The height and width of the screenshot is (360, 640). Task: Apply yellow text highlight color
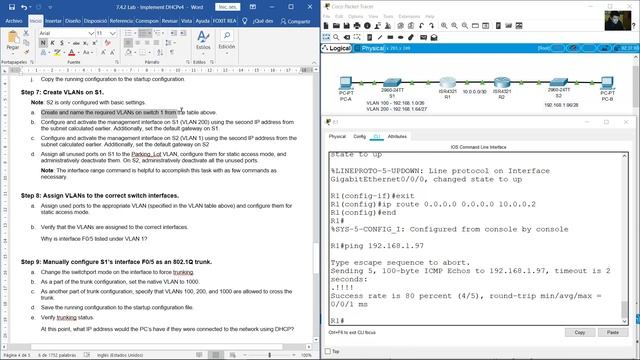57,53
